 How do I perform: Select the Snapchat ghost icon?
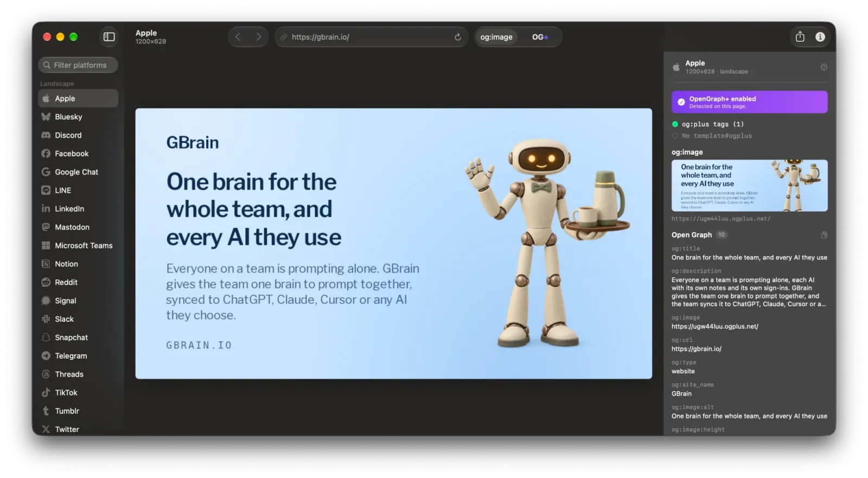46,337
